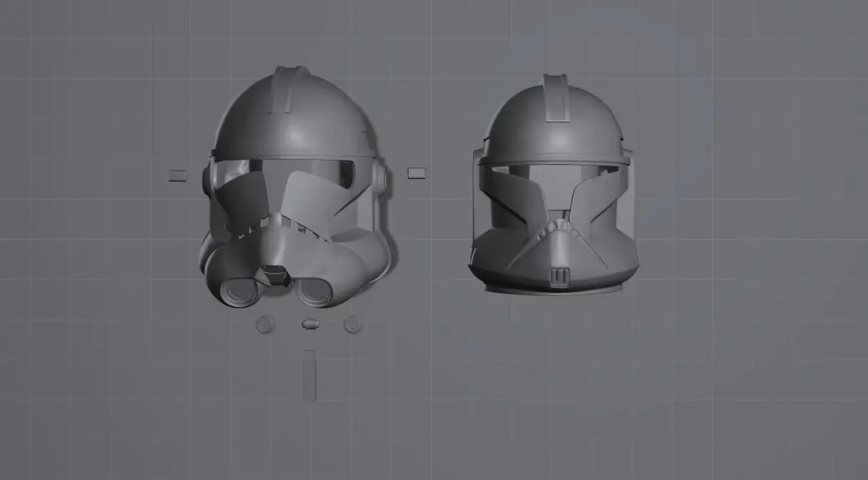Select the small rectangular part left of both helmets
Viewport: 868px width, 480px height.
[177, 174]
